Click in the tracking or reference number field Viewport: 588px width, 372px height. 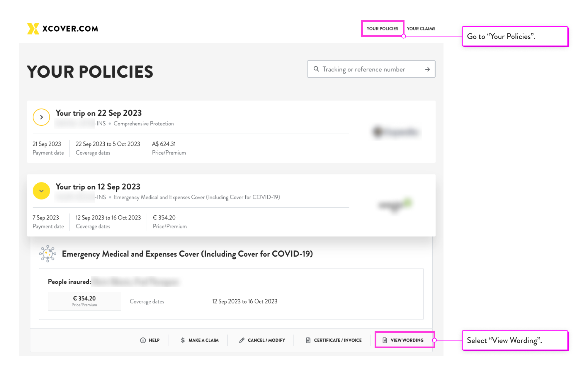point(364,69)
